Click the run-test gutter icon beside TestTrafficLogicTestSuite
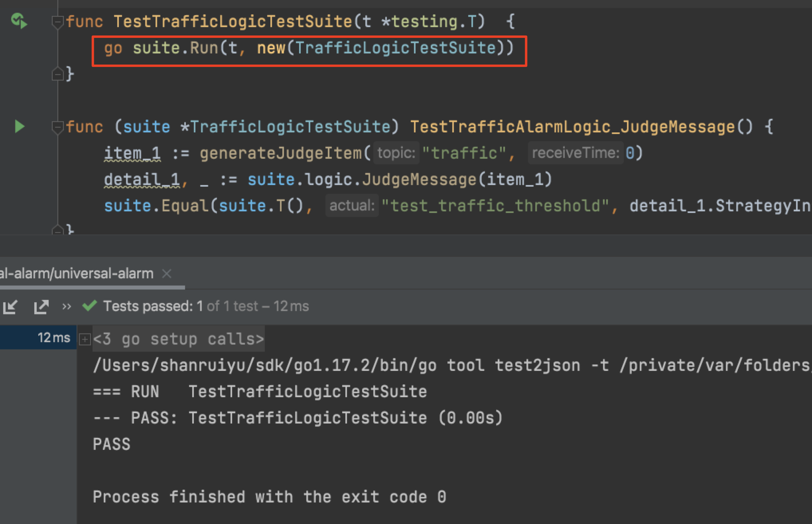Viewport: 812px width, 524px height. (19, 21)
